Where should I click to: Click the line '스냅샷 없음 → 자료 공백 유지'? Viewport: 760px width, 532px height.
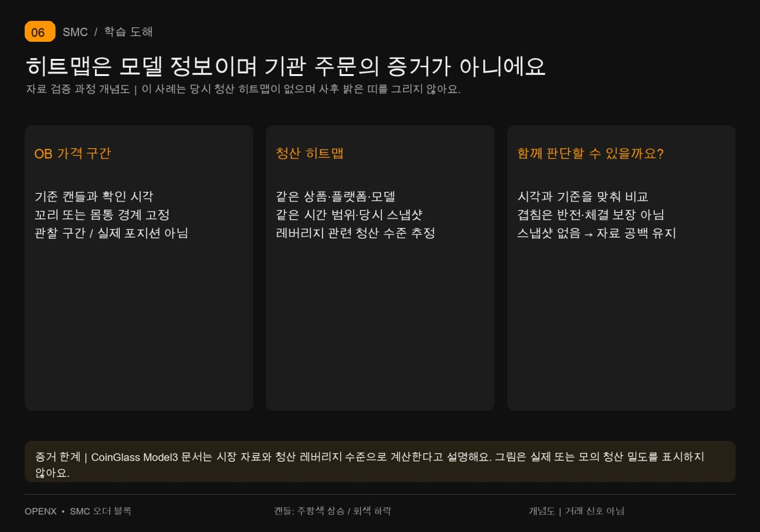597,233
